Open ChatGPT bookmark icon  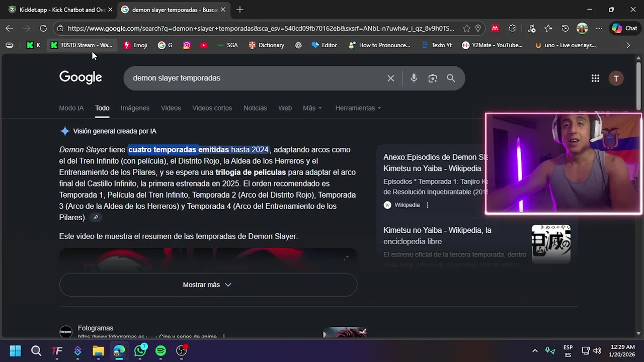click(x=298, y=45)
